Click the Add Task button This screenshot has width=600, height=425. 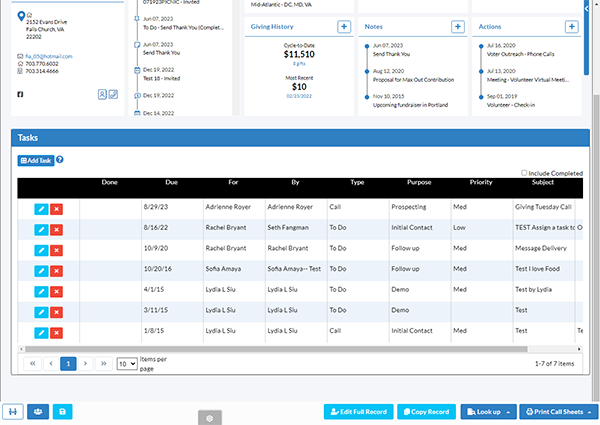(36, 161)
